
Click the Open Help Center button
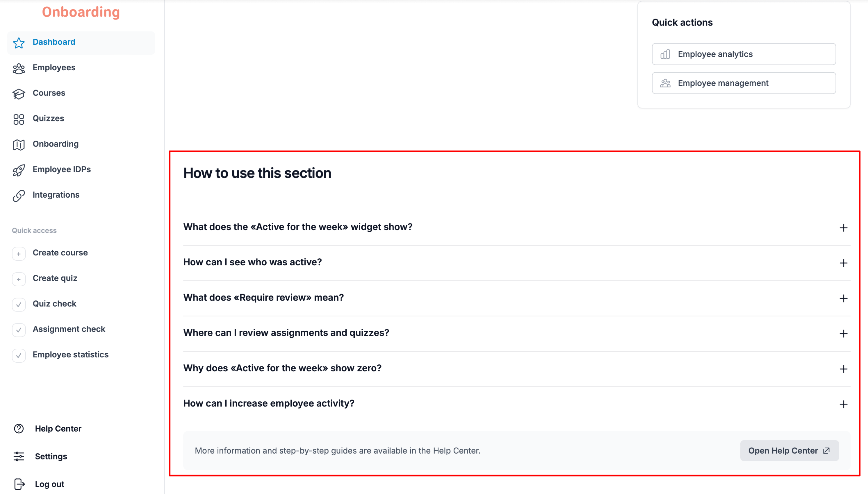tap(789, 451)
